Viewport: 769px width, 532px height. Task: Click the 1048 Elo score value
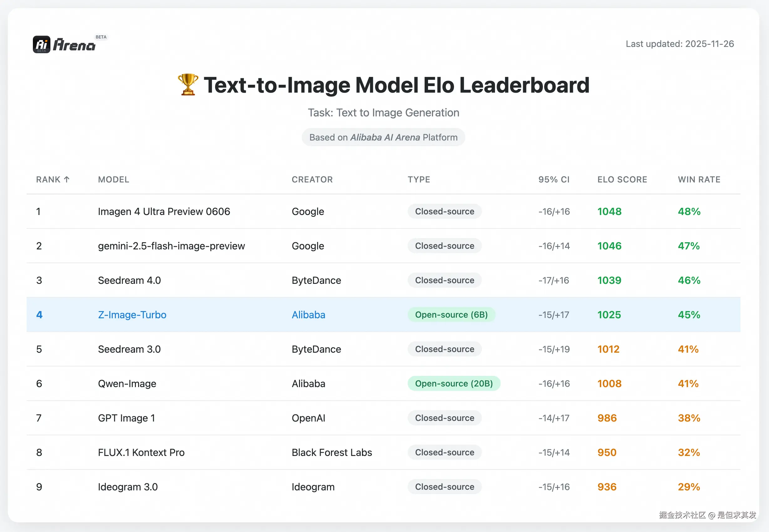pos(609,211)
